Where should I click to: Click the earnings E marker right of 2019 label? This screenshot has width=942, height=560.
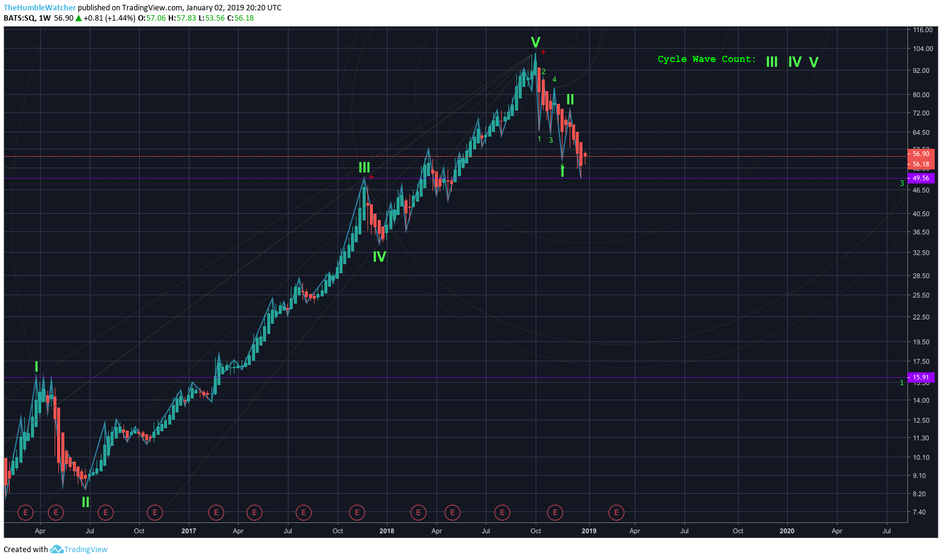point(616,513)
